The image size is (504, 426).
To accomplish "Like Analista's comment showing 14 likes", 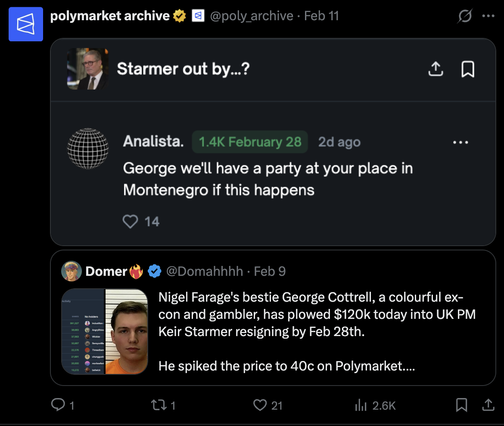I will pos(130,221).
